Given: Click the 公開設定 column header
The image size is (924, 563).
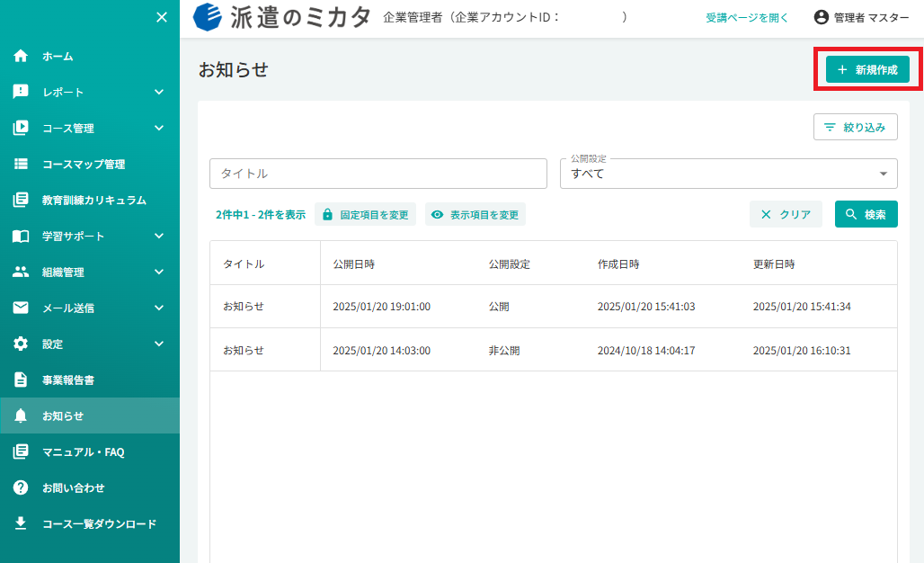Looking at the screenshot, I should pyautogui.click(x=509, y=264).
